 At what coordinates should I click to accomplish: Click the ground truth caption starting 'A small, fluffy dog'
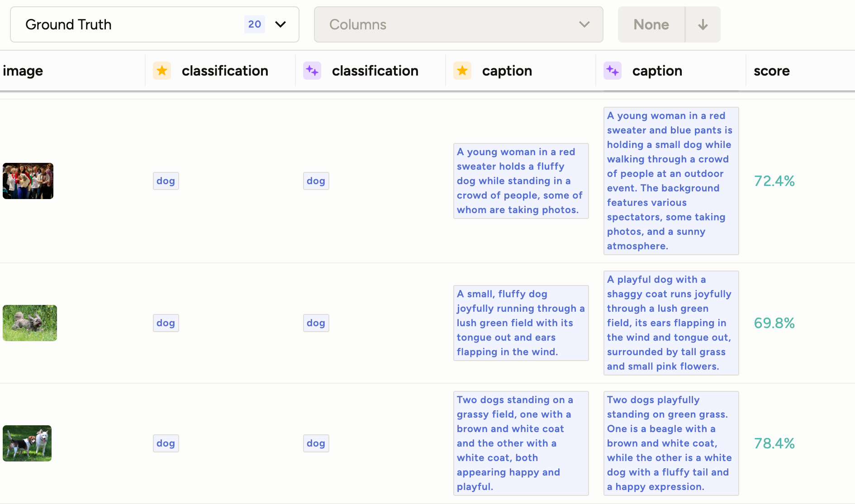[521, 323]
